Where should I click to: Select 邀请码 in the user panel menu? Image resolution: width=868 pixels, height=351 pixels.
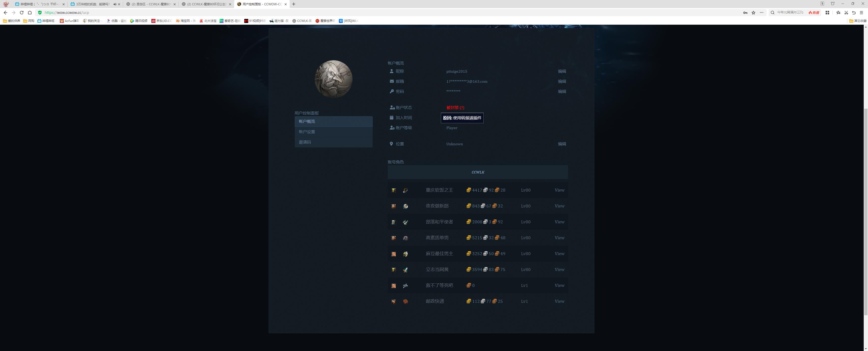(305, 142)
